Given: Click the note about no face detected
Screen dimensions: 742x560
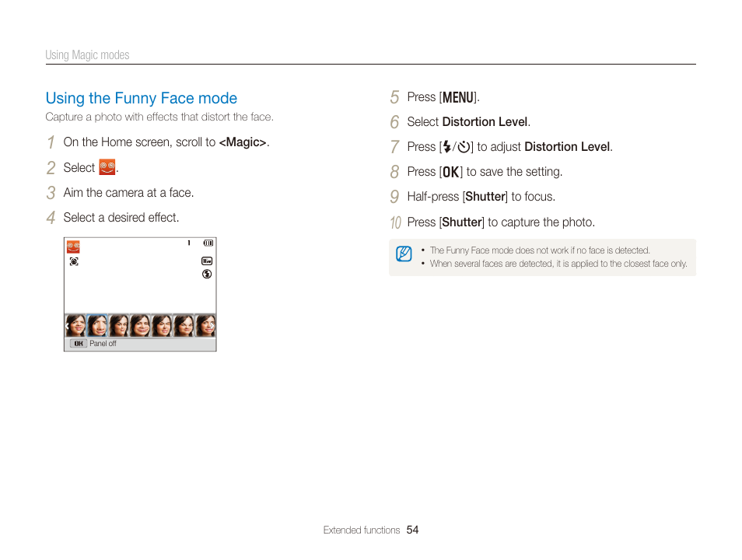Looking at the screenshot, I should pyautogui.click(x=540, y=250).
